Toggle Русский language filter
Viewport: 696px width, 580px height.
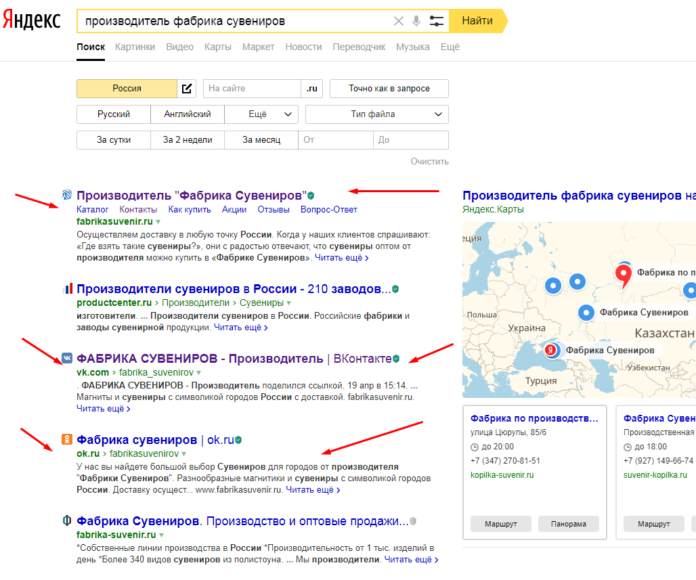point(114,114)
